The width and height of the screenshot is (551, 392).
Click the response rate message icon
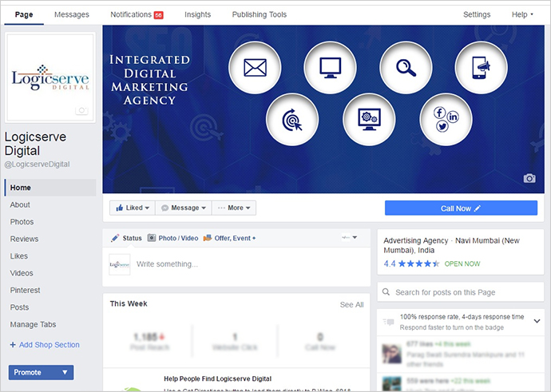point(389,322)
